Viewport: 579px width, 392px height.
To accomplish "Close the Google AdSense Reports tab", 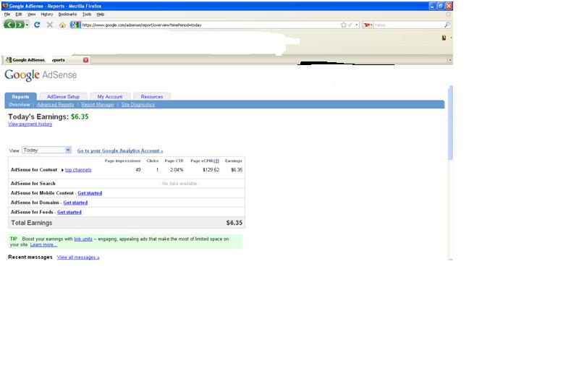I will tap(85, 60).
